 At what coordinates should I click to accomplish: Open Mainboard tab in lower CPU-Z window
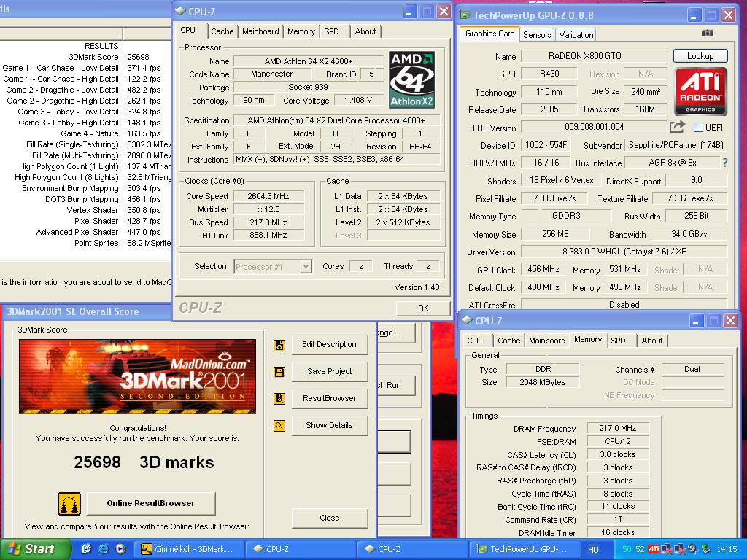(547, 341)
